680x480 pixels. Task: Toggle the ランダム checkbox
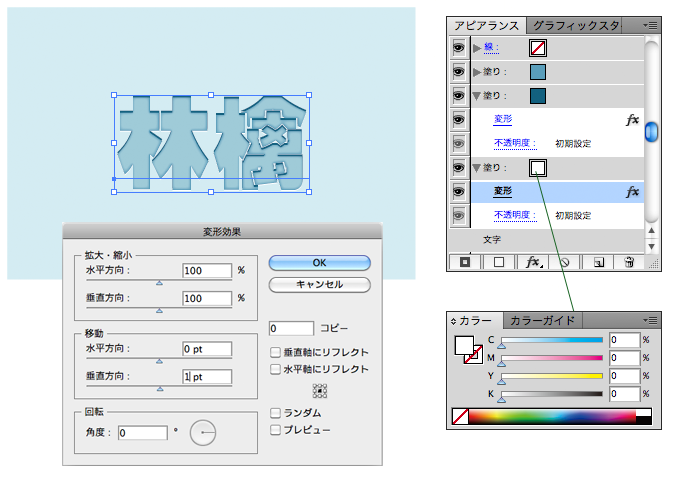click(276, 412)
